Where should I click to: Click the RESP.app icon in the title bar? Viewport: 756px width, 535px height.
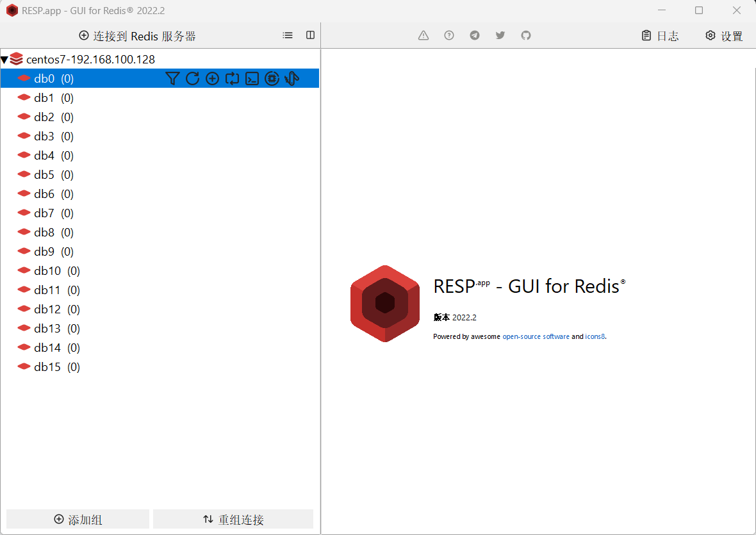coord(12,10)
